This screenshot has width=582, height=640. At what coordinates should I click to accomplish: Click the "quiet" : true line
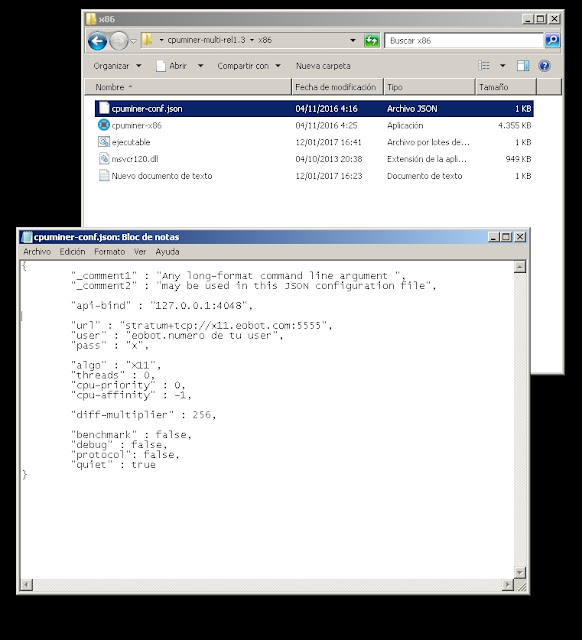point(113,465)
